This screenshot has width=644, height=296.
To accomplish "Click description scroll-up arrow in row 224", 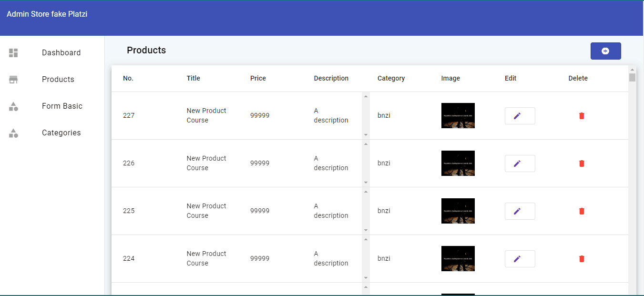I will 366,239.
